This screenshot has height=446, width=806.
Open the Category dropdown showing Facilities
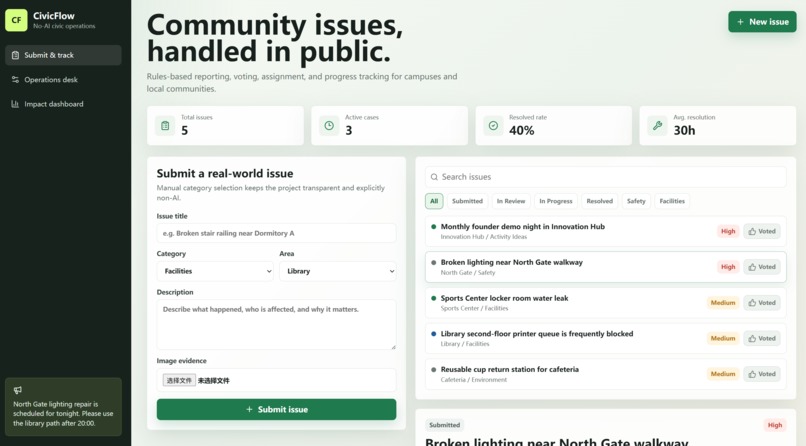point(215,271)
